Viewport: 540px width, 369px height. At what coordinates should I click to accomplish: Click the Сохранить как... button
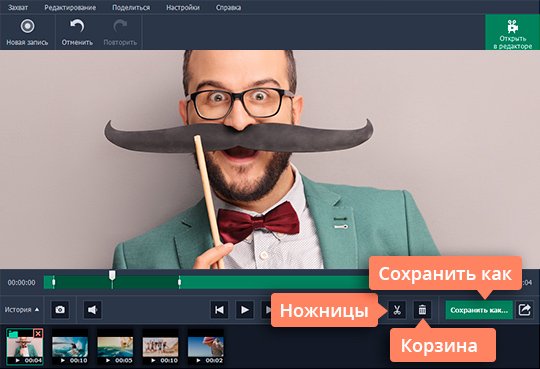click(x=479, y=310)
